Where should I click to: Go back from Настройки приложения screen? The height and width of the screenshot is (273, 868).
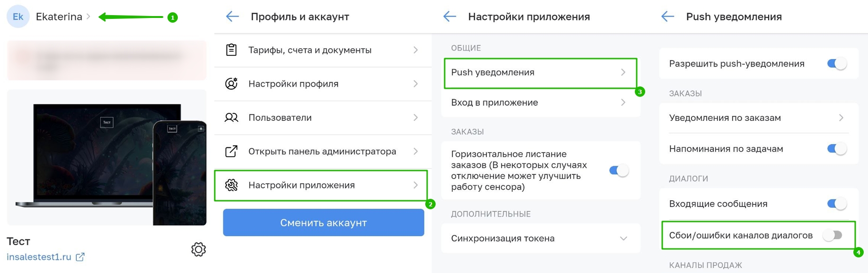(450, 17)
